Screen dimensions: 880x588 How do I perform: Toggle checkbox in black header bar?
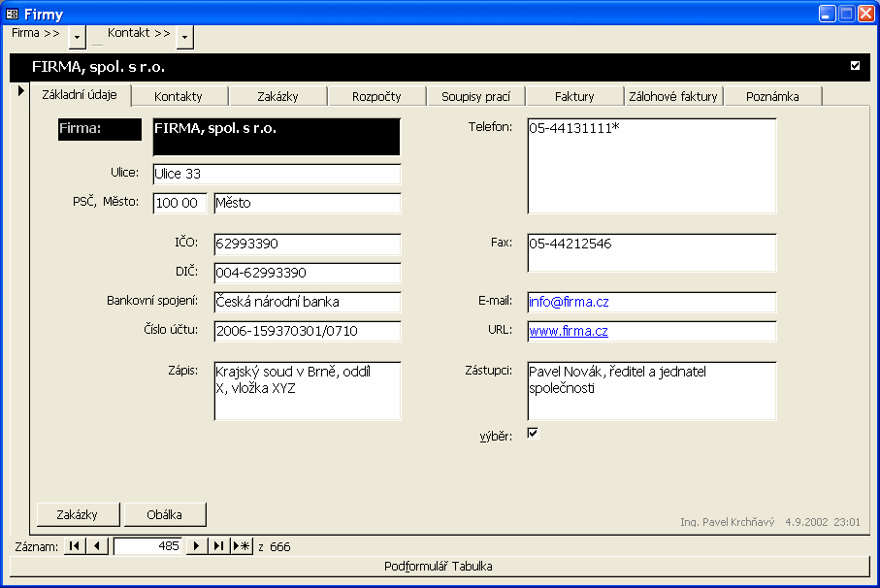coord(855,66)
